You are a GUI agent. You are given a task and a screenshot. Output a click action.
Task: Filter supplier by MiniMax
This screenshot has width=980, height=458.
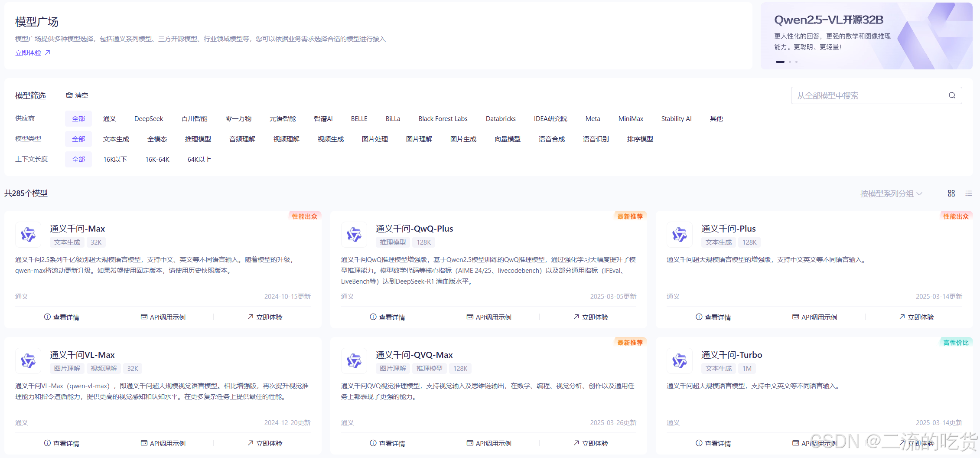[631, 118]
